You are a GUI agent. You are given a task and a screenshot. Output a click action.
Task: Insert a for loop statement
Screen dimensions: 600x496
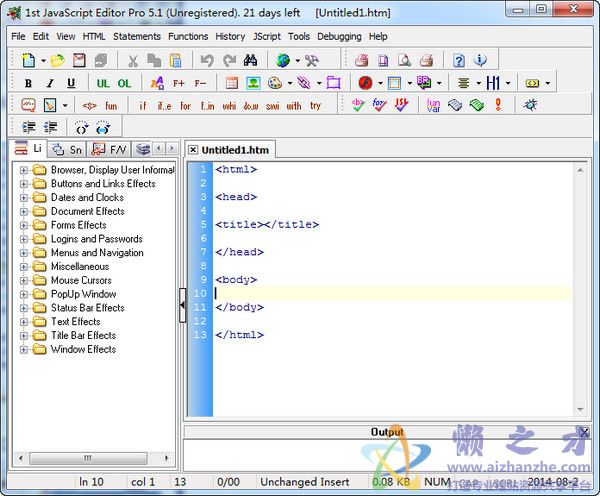click(185, 106)
